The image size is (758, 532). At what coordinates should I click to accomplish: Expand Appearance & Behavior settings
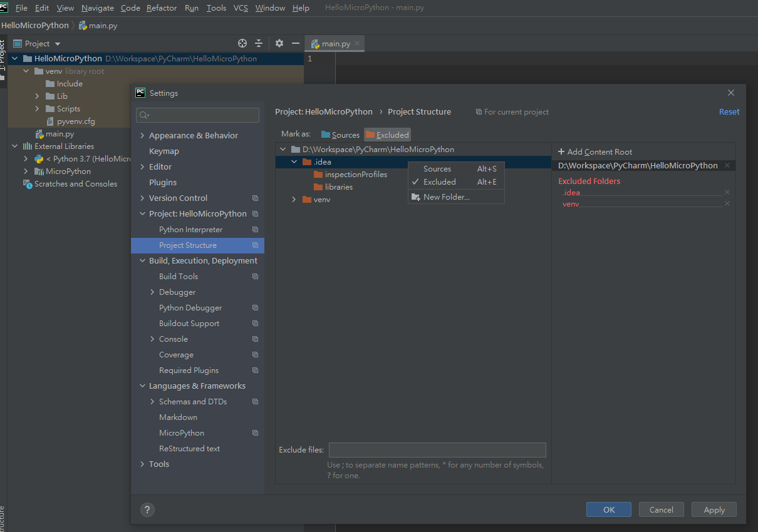click(143, 136)
